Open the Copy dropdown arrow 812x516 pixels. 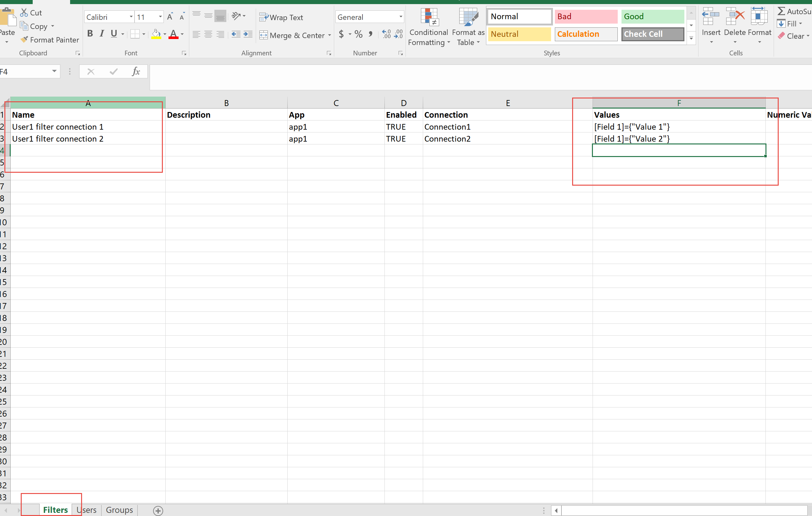pyautogui.click(x=52, y=26)
